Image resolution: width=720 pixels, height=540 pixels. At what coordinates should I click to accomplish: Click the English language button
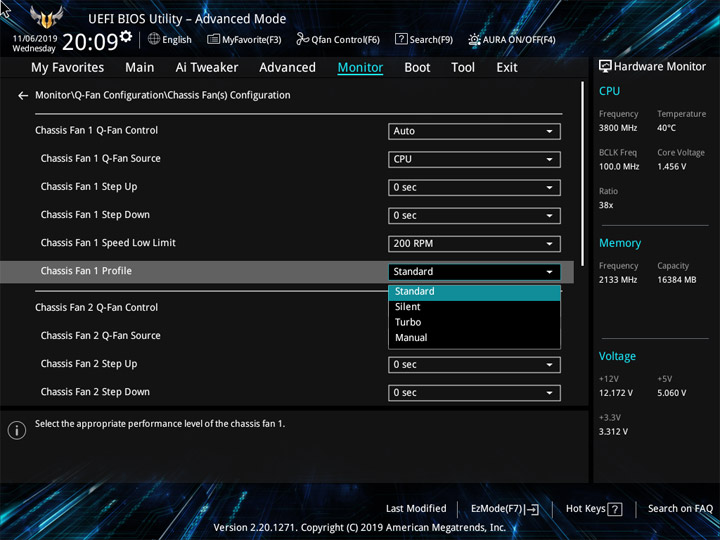tap(177, 40)
